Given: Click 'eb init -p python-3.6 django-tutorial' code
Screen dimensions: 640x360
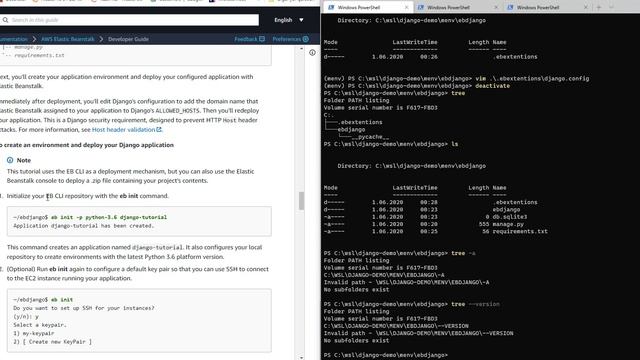Looking at the screenshot, I should click(x=109, y=218).
